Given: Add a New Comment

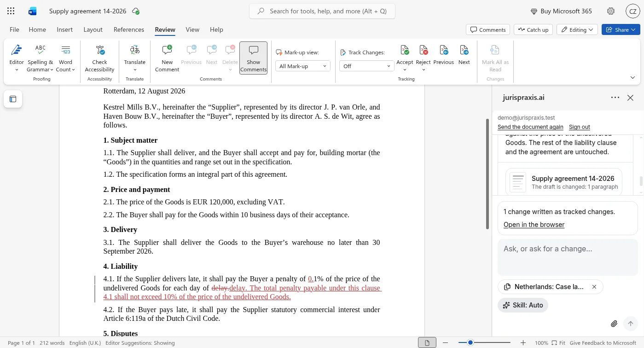Looking at the screenshot, I should click(x=167, y=58).
